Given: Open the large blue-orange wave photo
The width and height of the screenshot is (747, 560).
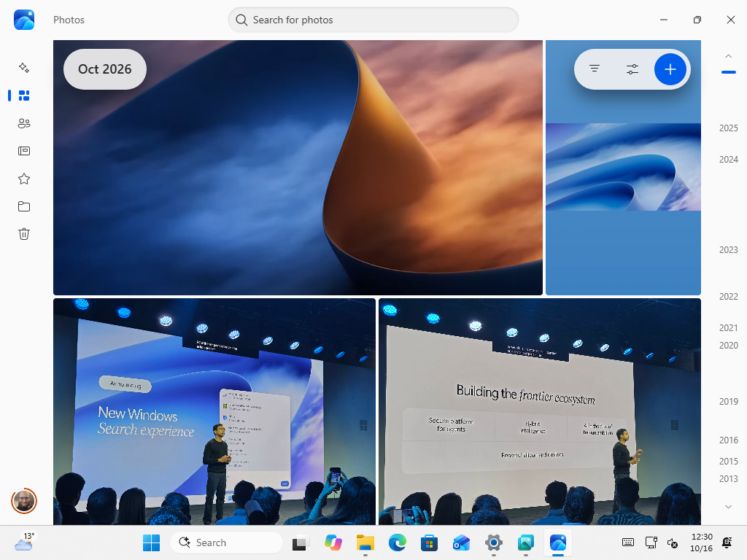Looking at the screenshot, I should 298,168.
